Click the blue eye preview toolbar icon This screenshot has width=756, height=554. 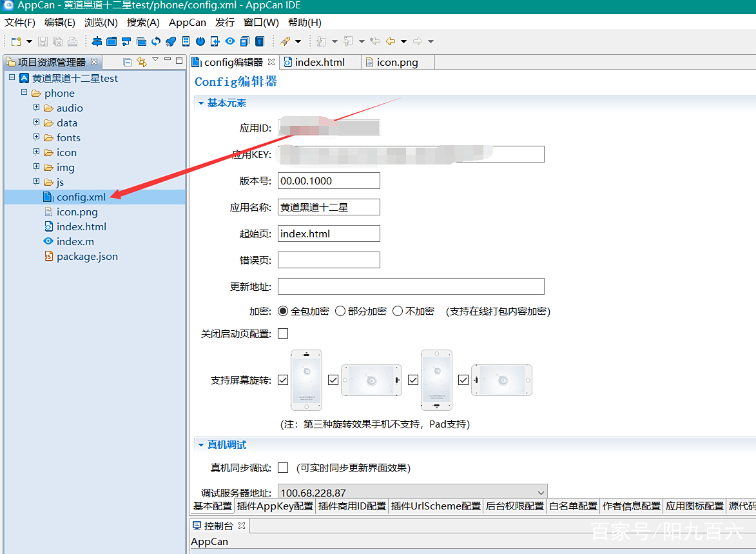[230, 41]
